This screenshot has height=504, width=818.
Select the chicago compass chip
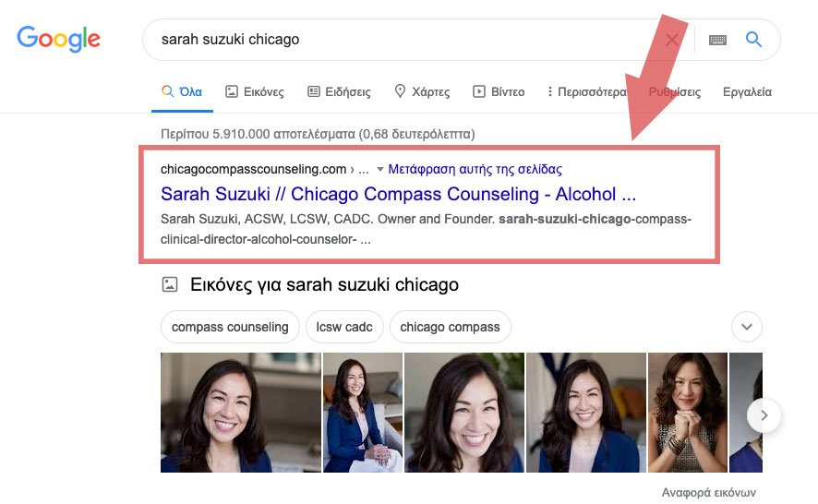(450, 327)
